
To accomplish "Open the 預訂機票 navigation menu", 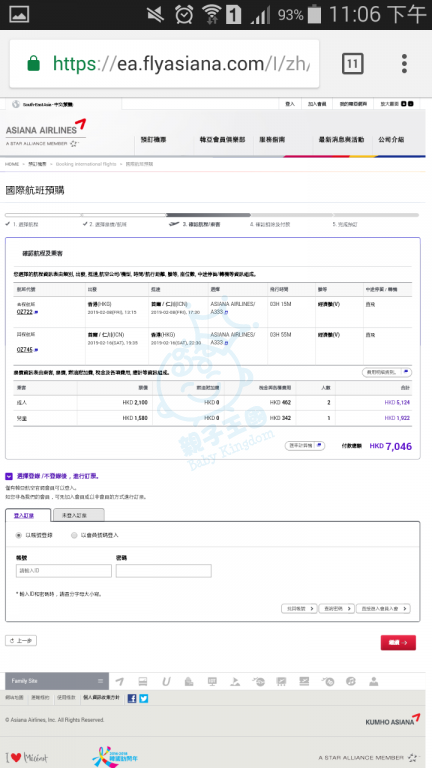I will point(153,140).
